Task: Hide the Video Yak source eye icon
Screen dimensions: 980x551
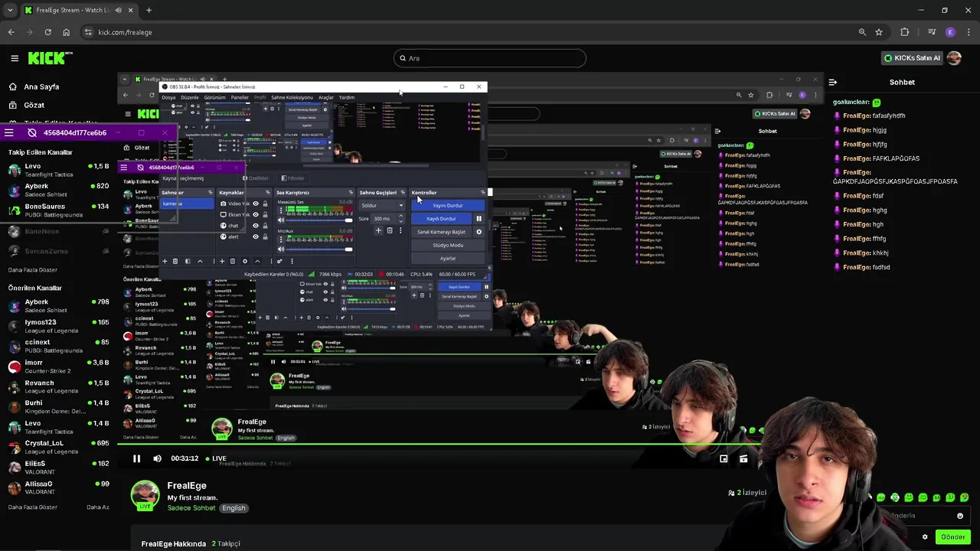Action: point(256,204)
